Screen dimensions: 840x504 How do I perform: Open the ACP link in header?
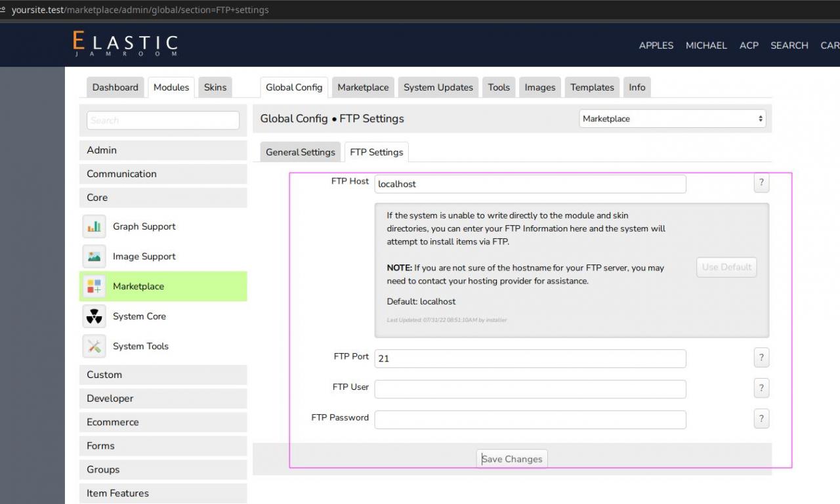tap(749, 45)
